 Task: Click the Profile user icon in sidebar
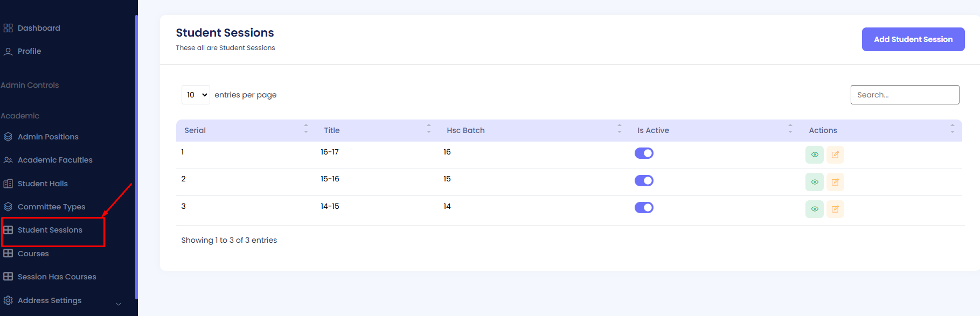point(8,51)
